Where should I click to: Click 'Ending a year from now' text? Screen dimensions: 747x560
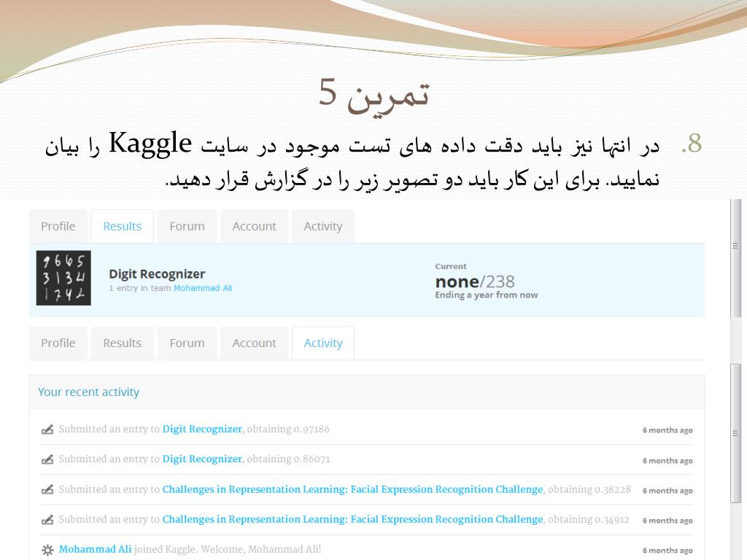tap(487, 295)
